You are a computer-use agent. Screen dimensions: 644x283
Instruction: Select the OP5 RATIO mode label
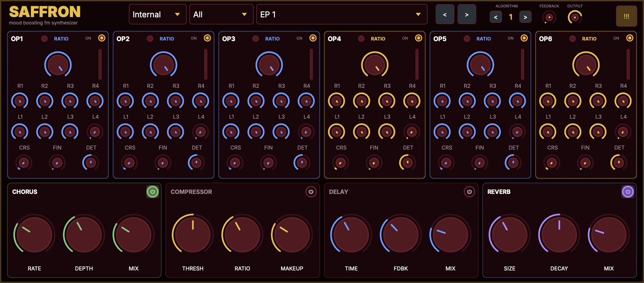point(484,39)
